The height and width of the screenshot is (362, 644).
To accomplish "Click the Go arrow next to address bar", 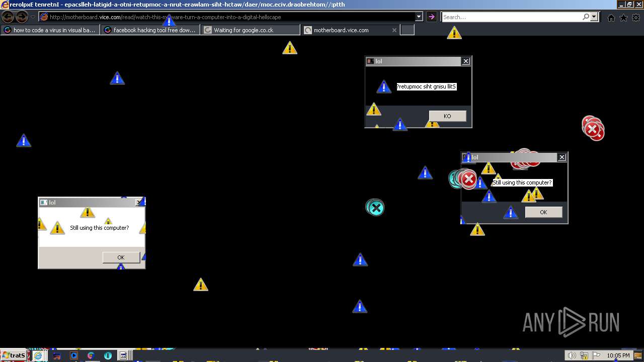I will tap(431, 17).
